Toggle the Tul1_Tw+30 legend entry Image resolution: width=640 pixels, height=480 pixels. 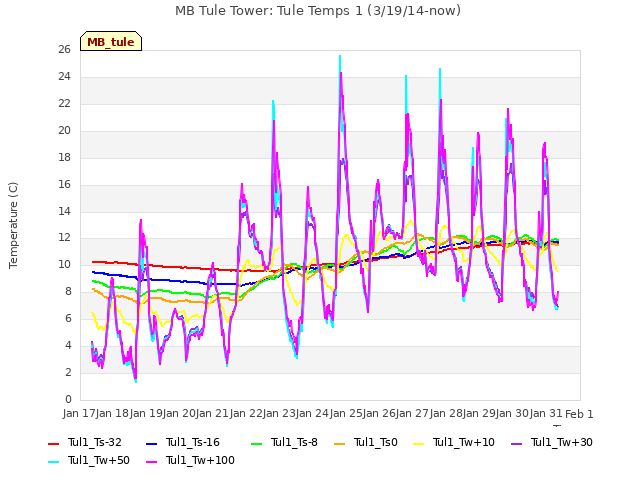pyautogui.click(x=552, y=442)
